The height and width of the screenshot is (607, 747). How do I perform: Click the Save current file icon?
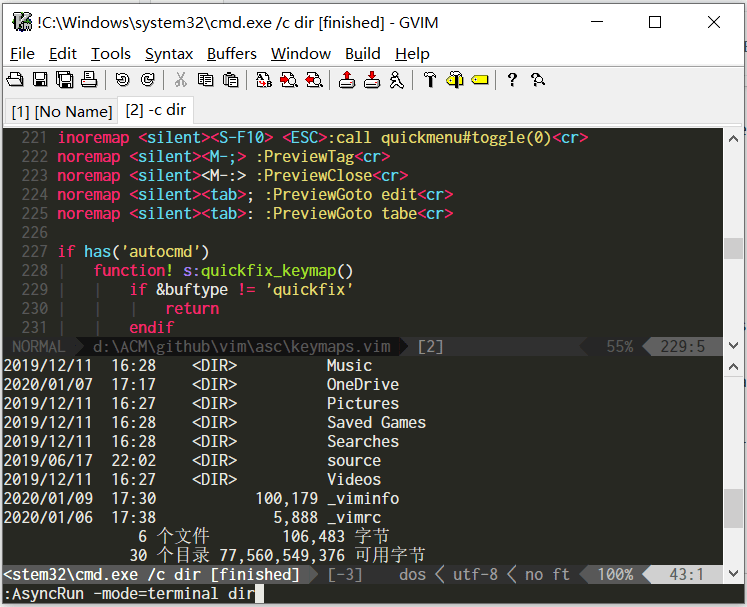click(40, 80)
